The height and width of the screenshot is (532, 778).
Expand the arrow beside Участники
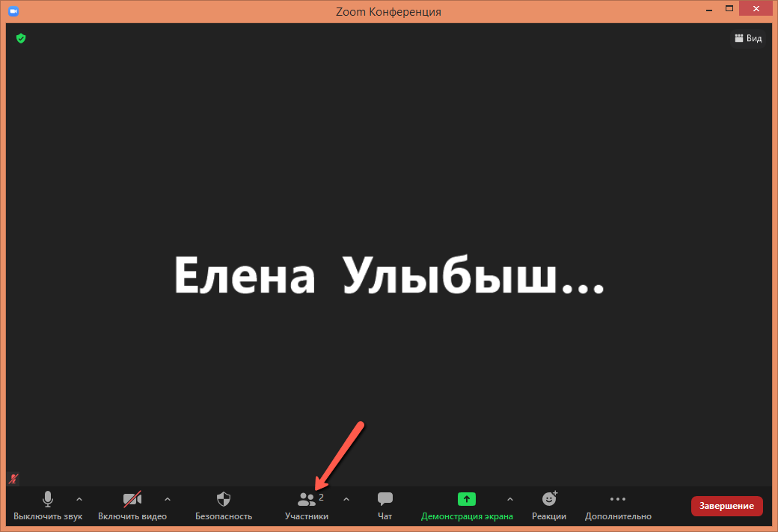pyautogui.click(x=346, y=499)
